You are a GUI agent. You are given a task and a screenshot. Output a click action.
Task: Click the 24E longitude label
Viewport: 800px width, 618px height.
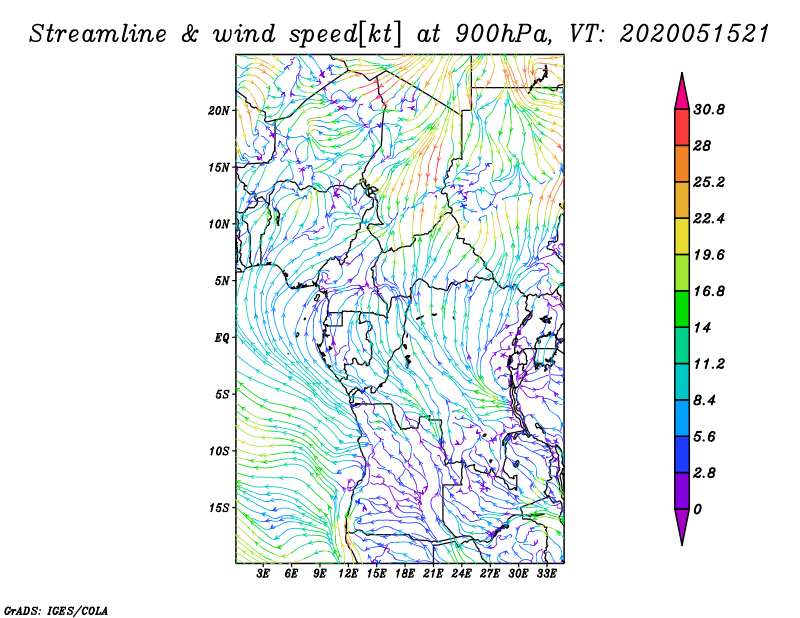point(462,574)
